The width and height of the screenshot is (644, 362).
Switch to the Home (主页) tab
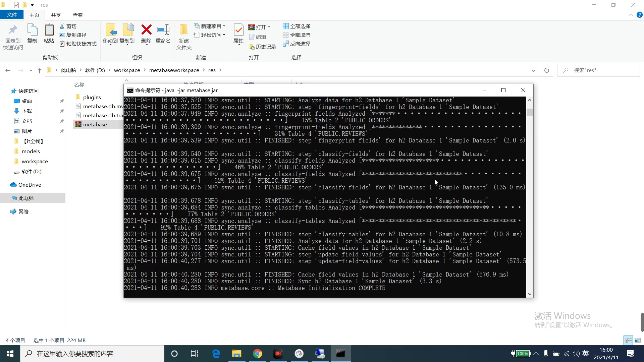(34, 15)
